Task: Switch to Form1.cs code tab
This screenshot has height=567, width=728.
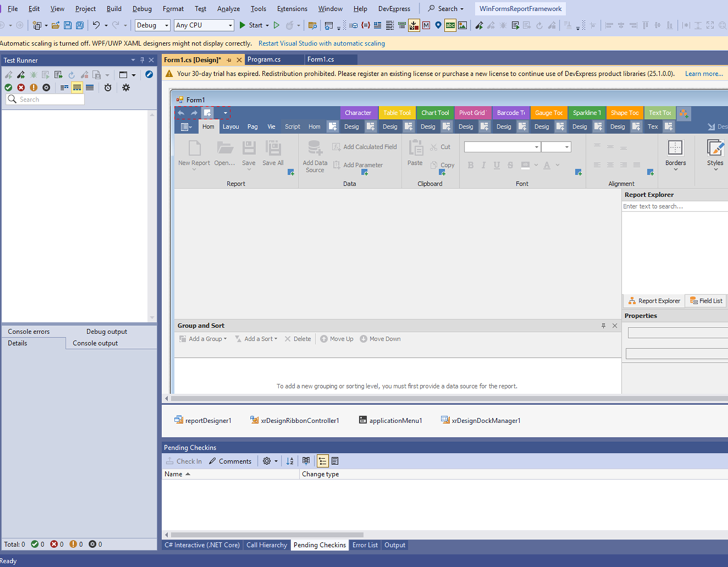Action: point(320,59)
